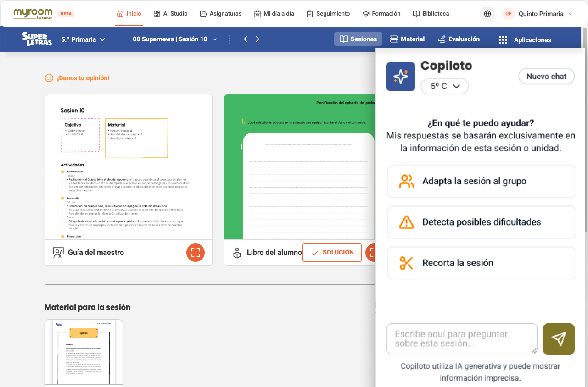The height and width of the screenshot is (387, 588).
Task: Click ¡Danos tu opinión! feedback link
Action: [x=77, y=78]
